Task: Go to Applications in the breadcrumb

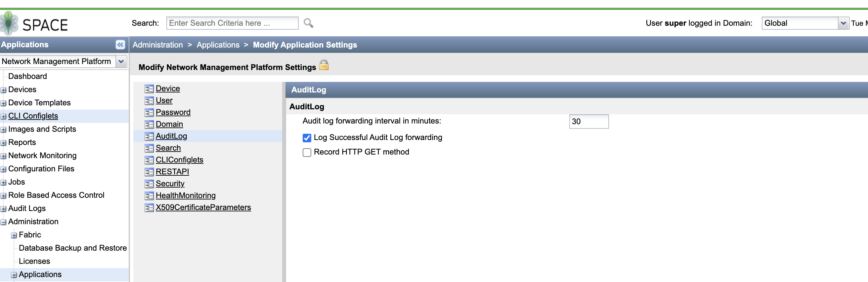Action: pos(218,45)
